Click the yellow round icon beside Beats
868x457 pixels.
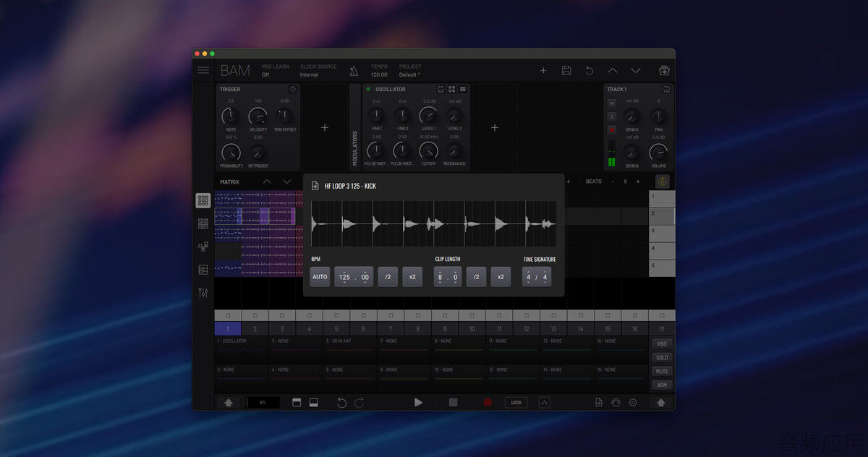(x=663, y=181)
